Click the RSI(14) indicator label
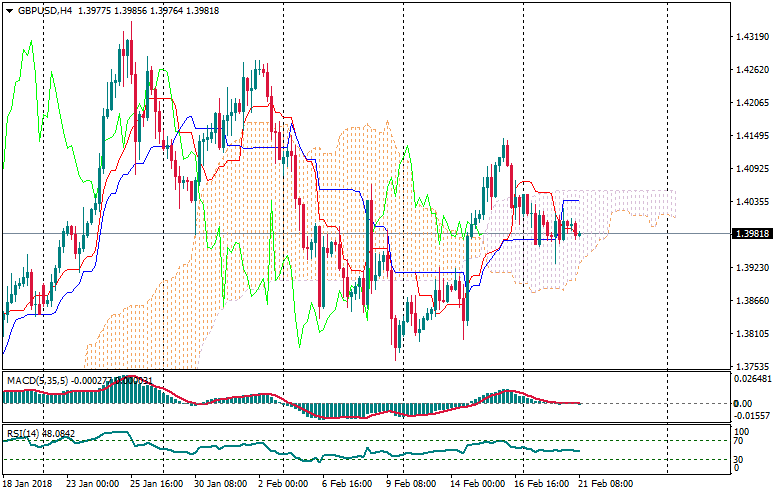This screenshot has height=495, width=773. [24, 434]
